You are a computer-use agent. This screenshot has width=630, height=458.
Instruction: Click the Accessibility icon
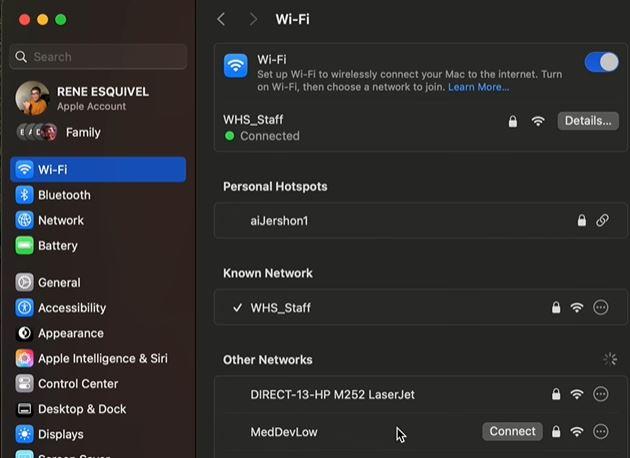(x=25, y=308)
